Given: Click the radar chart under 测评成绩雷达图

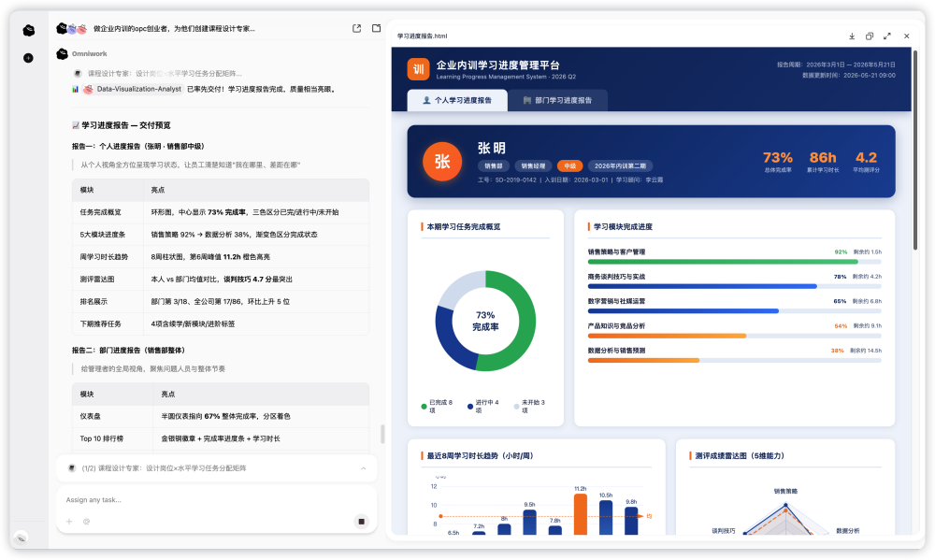Looking at the screenshot, I should [x=785, y=518].
